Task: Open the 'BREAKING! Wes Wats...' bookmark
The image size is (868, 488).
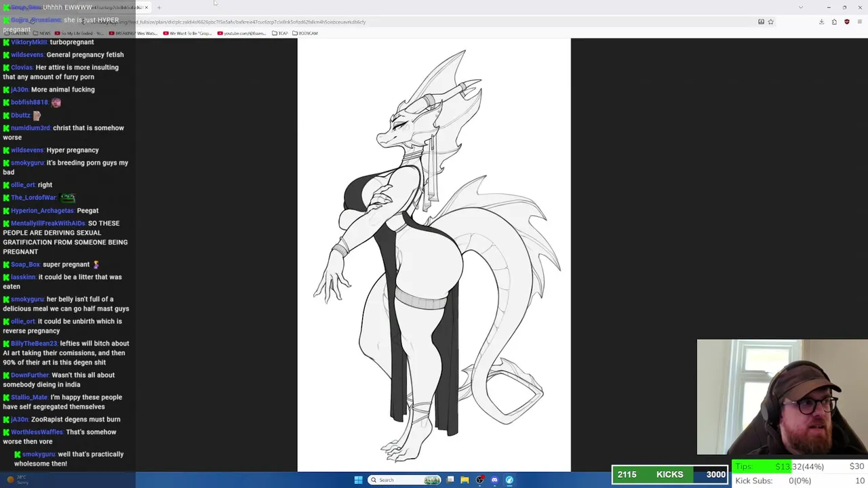Action: [x=132, y=33]
